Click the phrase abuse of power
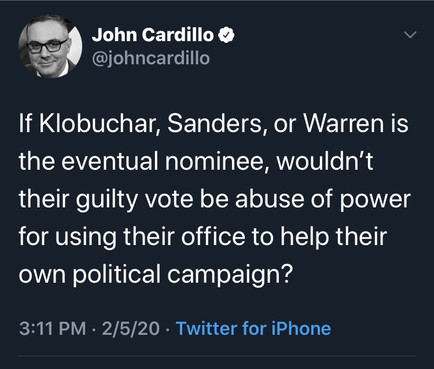434x369 pixels. pos(323,200)
